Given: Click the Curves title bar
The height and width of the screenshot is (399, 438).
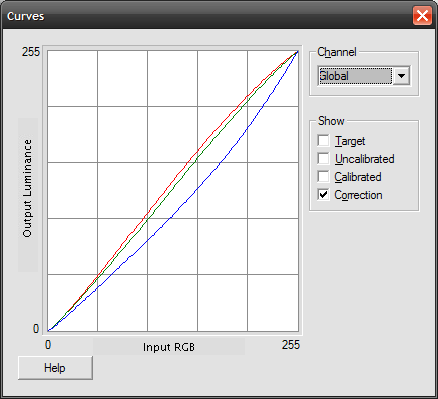Looking at the screenshot, I should click(x=207, y=16).
